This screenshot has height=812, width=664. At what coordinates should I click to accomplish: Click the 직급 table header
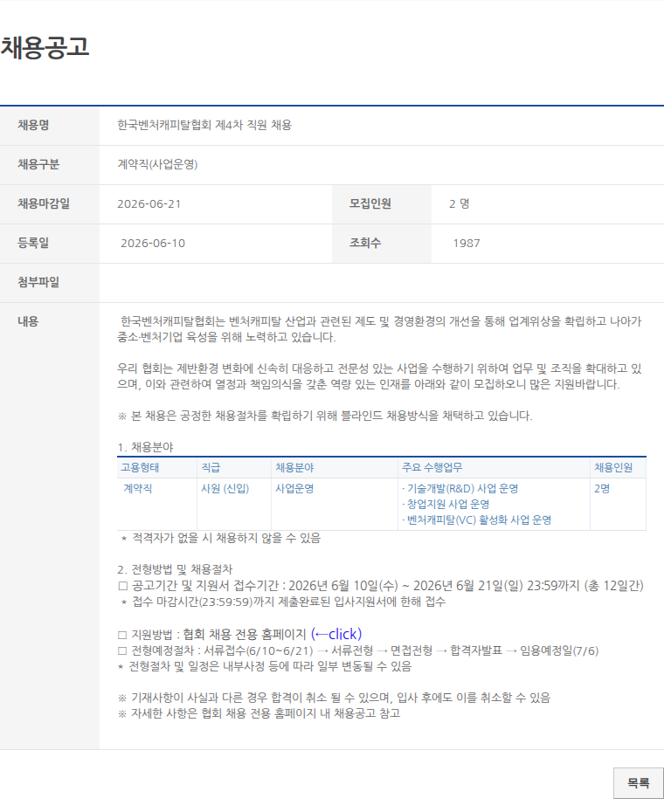point(211,468)
